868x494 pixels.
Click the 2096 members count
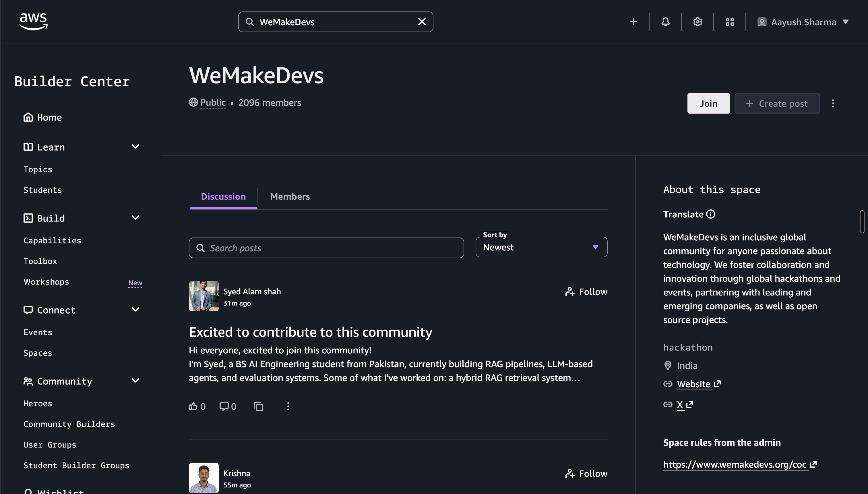coord(270,102)
